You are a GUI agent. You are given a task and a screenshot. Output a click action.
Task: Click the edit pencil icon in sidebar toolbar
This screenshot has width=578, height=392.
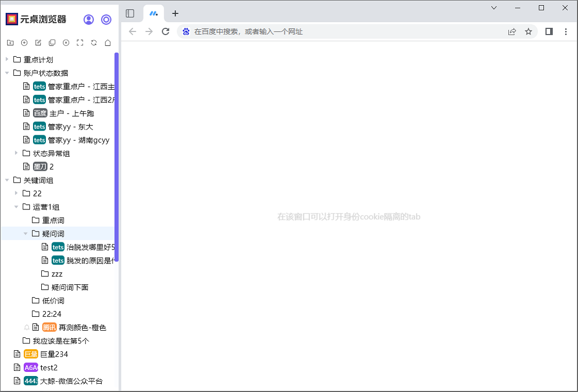pyautogui.click(x=38, y=43)
